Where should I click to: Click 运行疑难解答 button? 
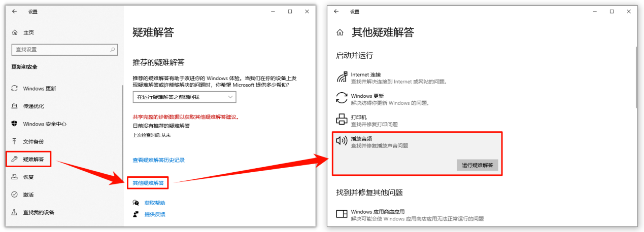click(x=477, y=165)
